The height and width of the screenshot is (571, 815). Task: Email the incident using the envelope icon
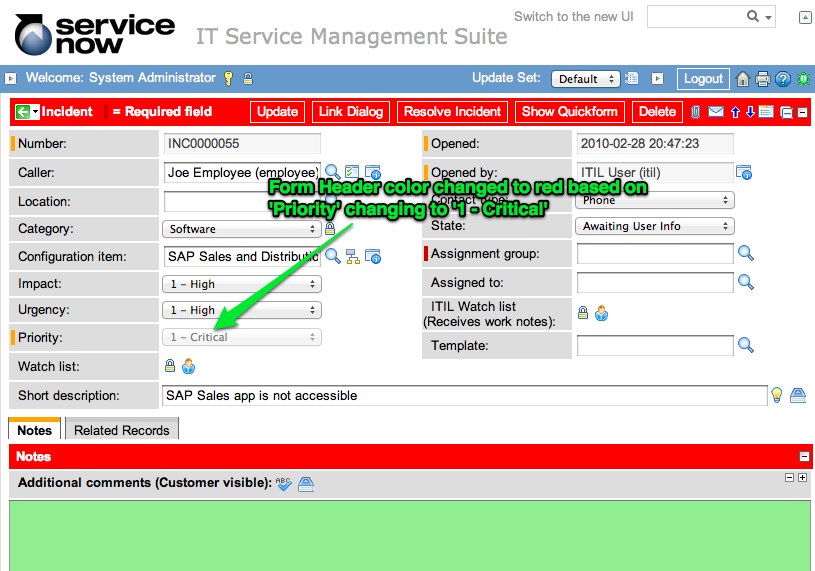point(716,112)
